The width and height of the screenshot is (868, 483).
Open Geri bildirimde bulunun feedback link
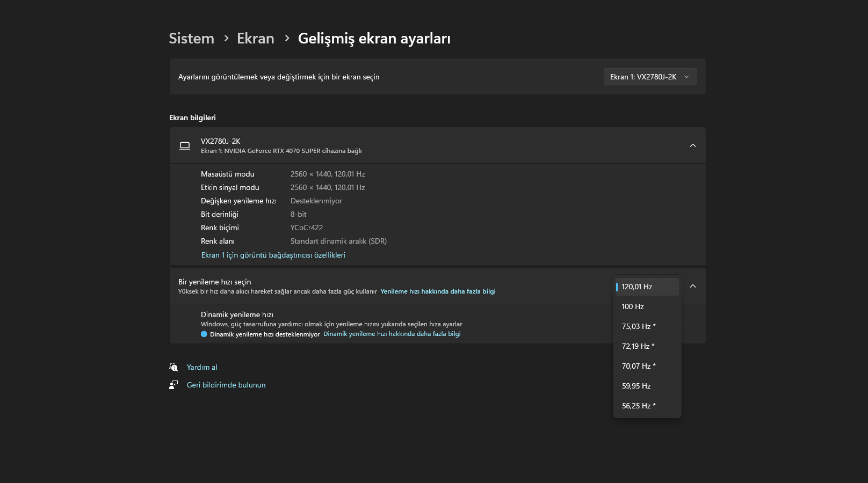coord(226,385)
